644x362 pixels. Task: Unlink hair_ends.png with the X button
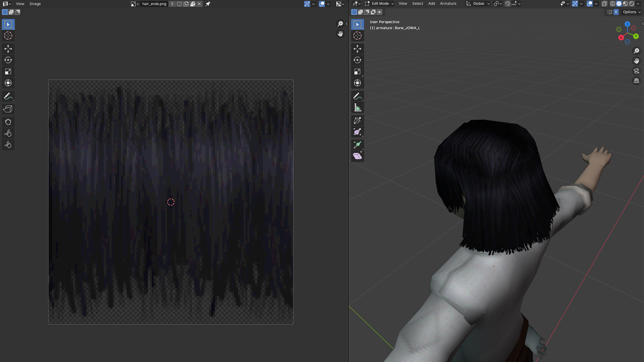pos(199,4)
